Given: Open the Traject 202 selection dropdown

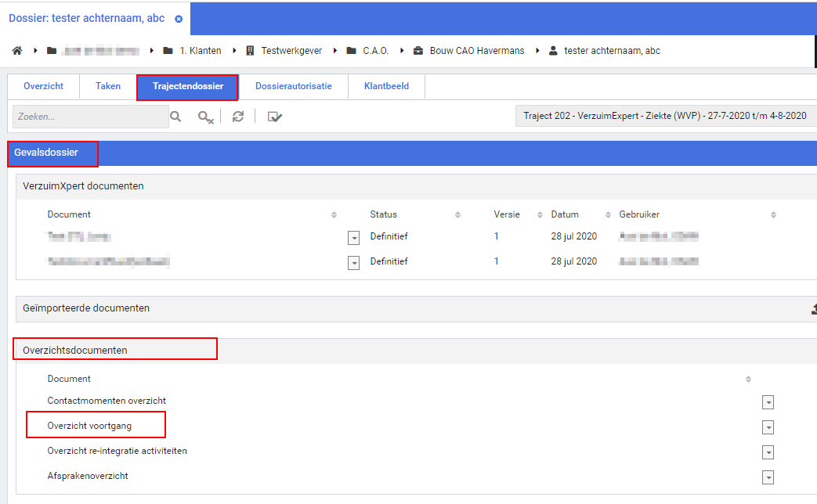Looking at the screenshot, I should click(665, 116).
